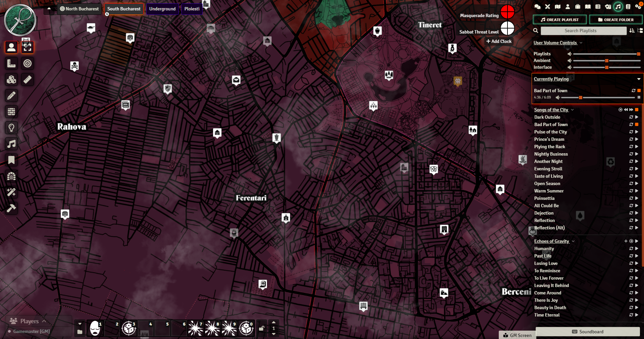
Task: Expand the Players list chevron
Action: tap(44, 321)
